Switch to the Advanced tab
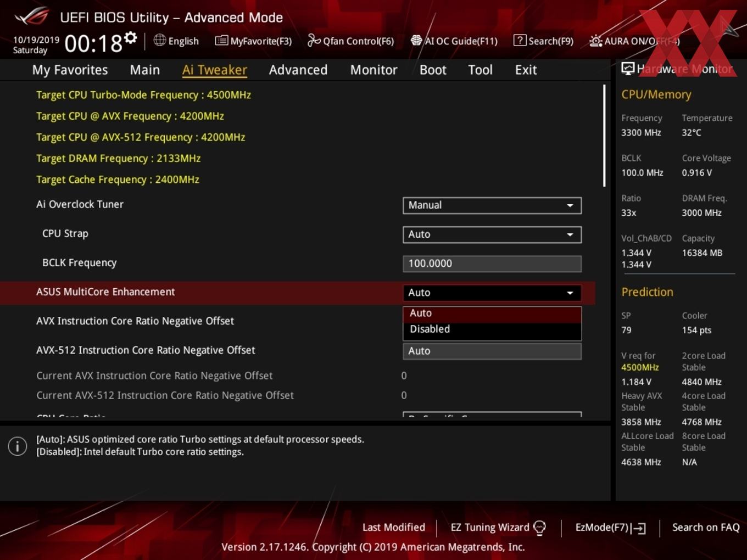Screen dimensions: 747x560 298,70
